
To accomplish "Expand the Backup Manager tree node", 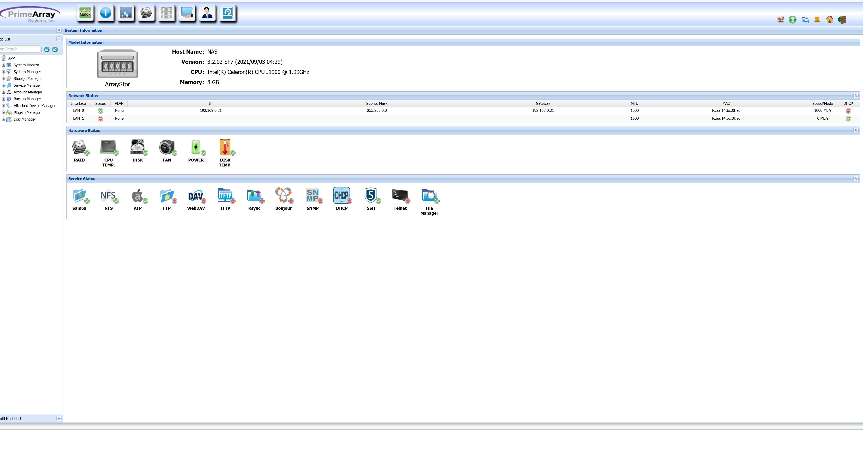I will (x=4, y=99).
